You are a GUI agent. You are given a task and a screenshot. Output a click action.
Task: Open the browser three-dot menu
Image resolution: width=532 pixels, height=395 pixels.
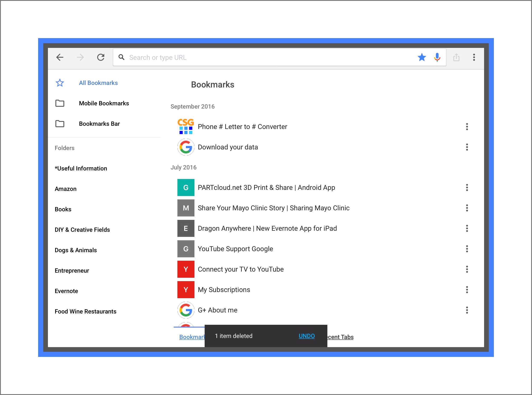(474, 57)
